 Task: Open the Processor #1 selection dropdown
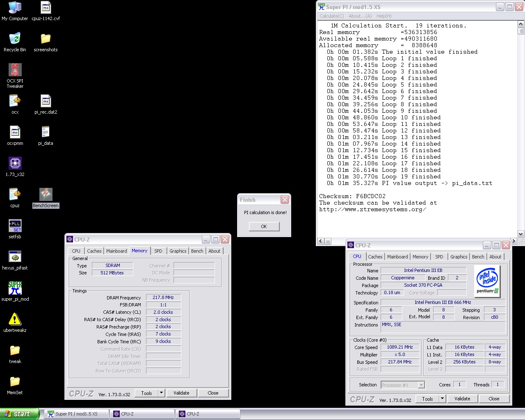(403, 385)
